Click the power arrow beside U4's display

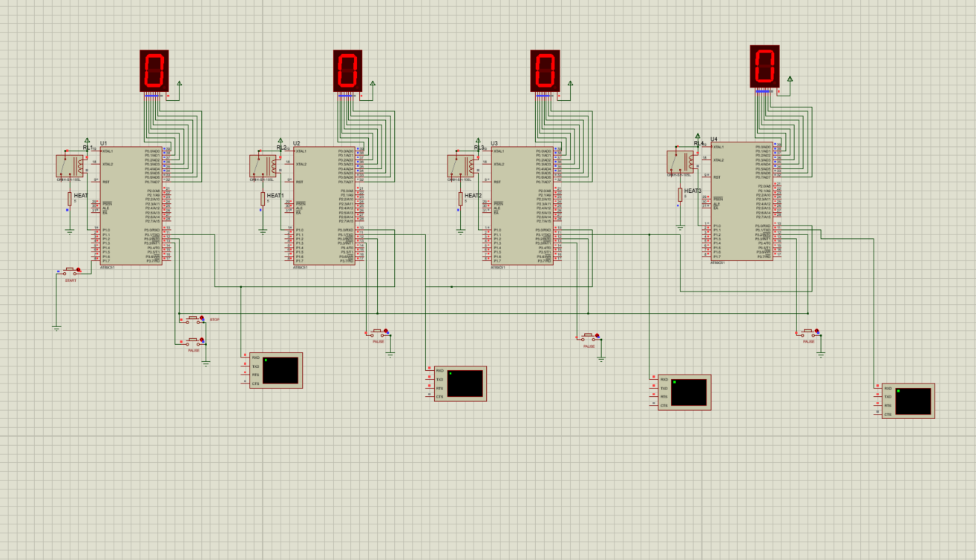[790, 79]
